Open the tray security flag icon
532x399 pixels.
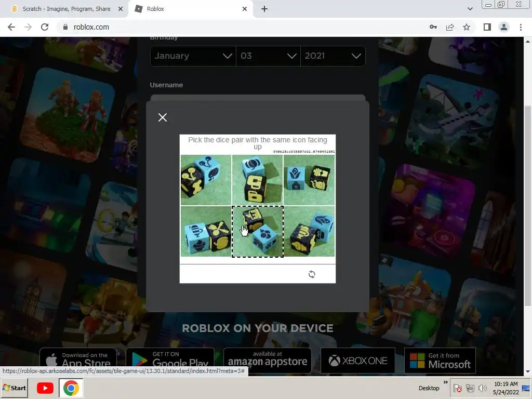pos(458,388)
